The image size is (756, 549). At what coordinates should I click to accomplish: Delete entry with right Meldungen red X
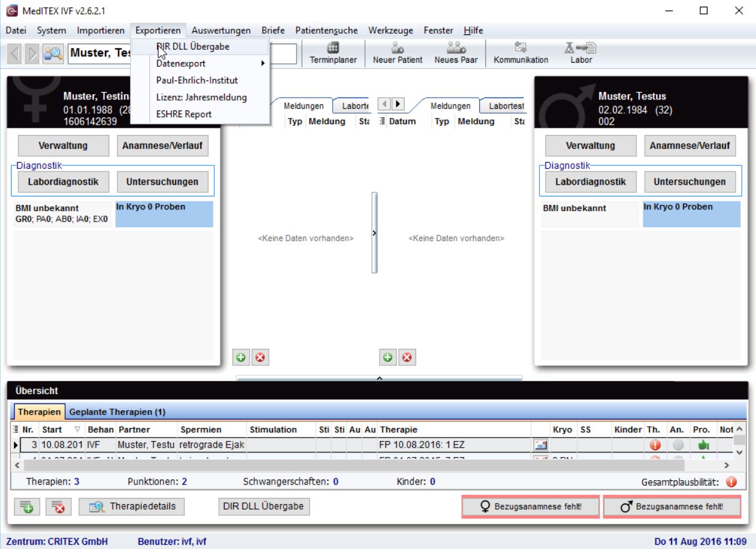407,357
